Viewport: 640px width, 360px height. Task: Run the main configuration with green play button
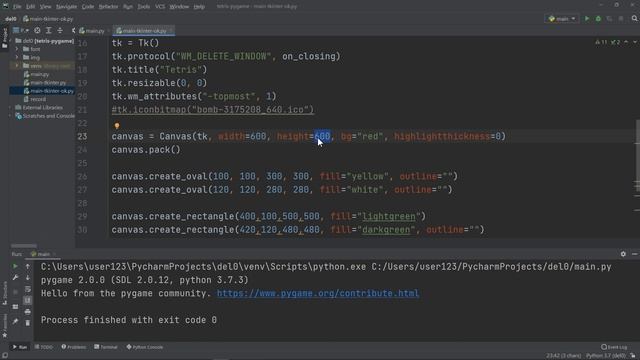click(587, 19)
